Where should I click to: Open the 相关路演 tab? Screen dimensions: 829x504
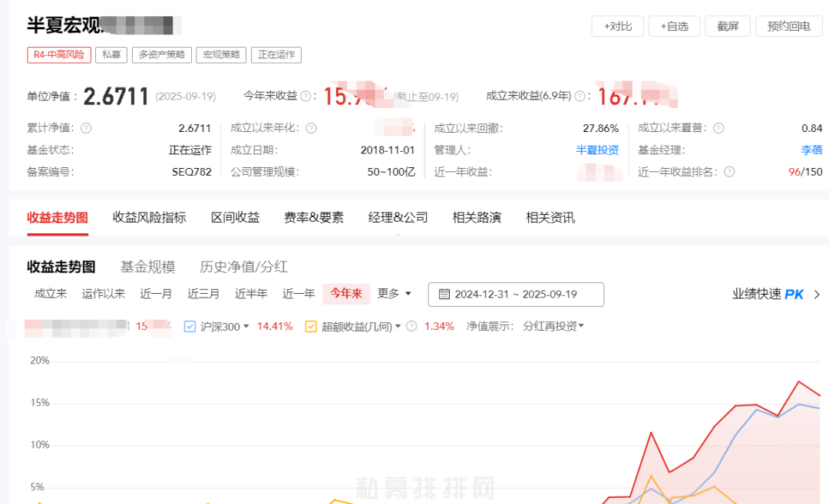477,218
